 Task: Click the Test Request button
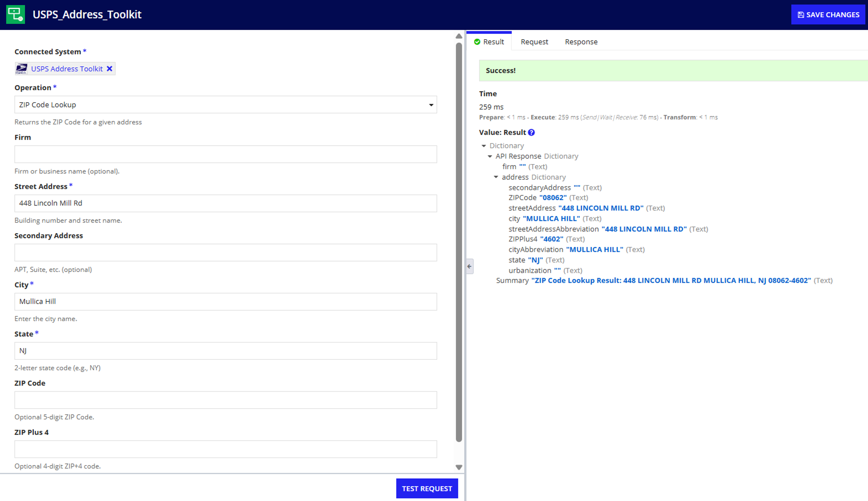(427, 489)
